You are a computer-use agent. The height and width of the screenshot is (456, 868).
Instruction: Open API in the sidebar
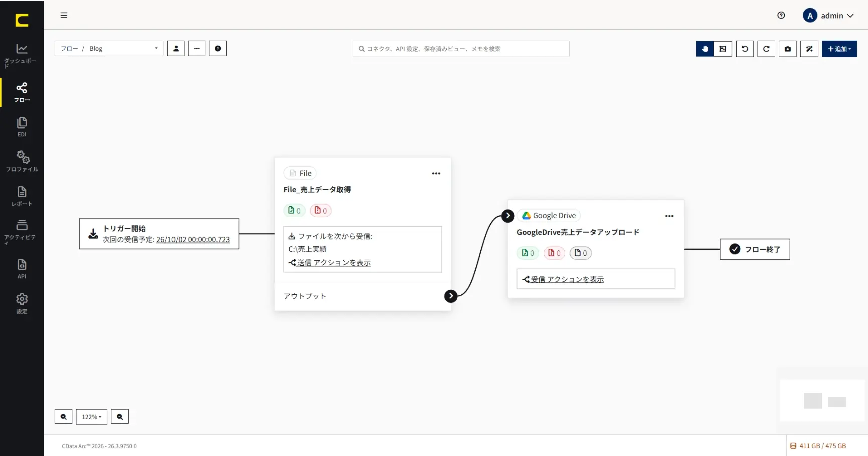(22, 269)
